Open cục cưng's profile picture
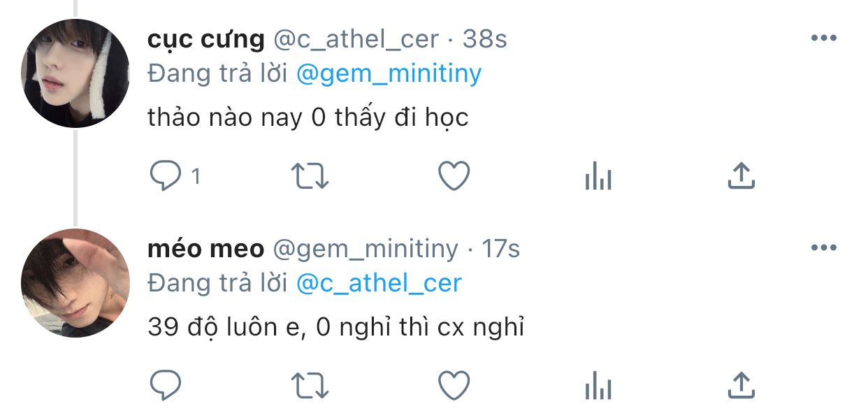Screen dimensions: 868x418 click(x=75, y=73)
